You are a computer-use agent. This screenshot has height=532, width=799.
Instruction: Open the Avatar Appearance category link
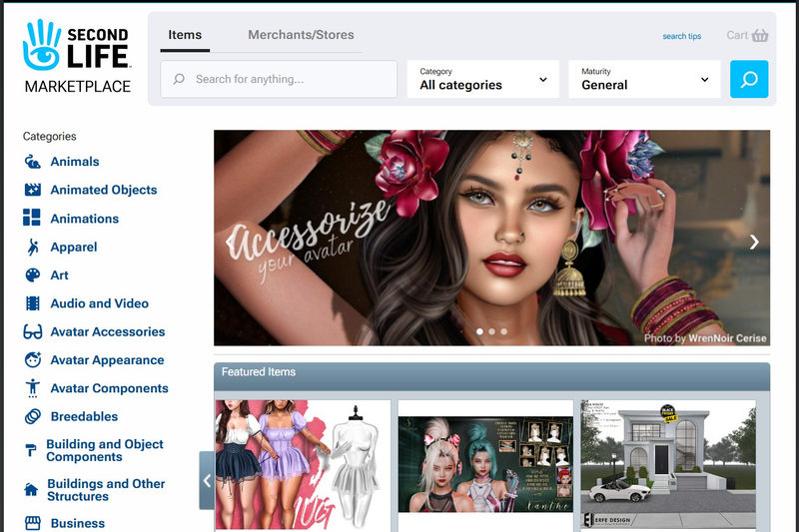(x=107, y=360)
